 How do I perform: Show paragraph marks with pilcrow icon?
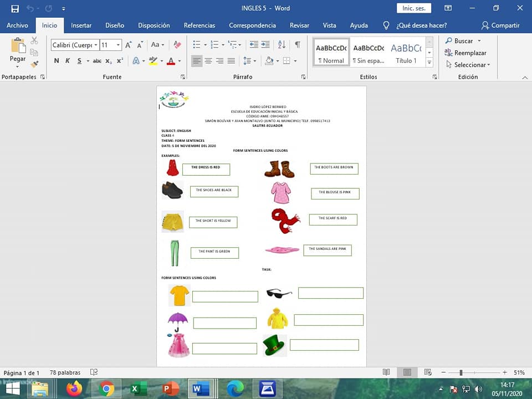pyautogui.click(x=298, y=45)
